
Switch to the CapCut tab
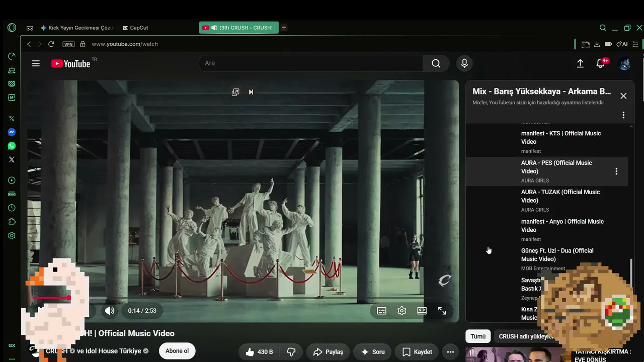135,28
